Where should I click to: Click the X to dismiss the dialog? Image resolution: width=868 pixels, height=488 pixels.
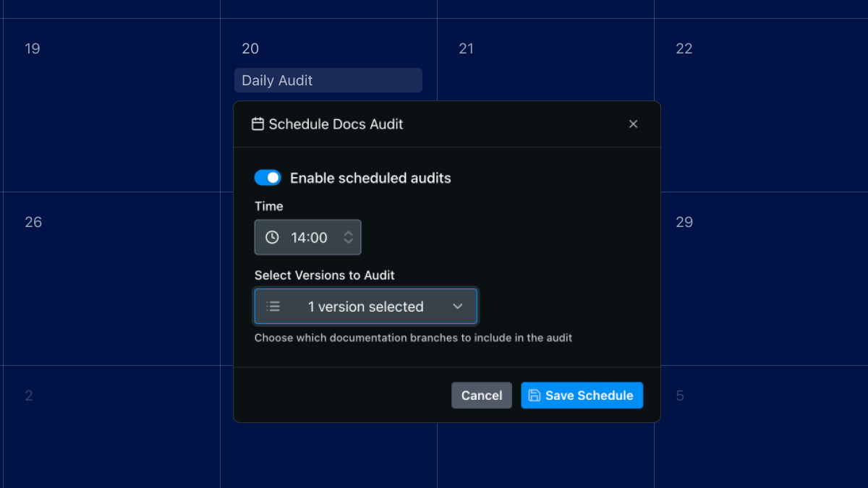tap(633, 124)
